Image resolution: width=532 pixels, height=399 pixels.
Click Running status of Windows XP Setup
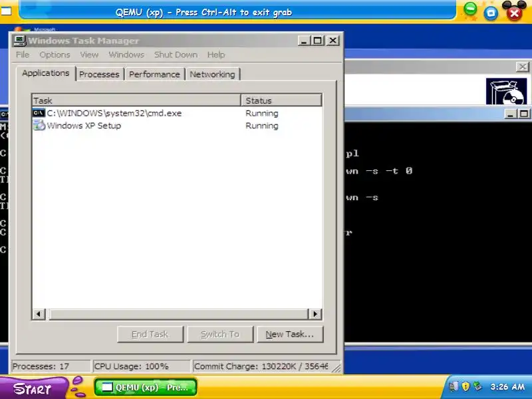point(261,126)
